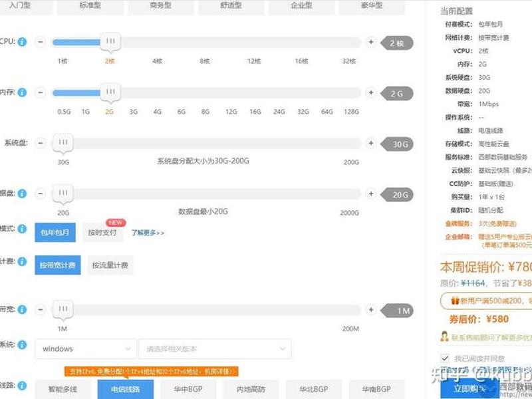Click the 系统盘 slider handle

click(63, 143)
